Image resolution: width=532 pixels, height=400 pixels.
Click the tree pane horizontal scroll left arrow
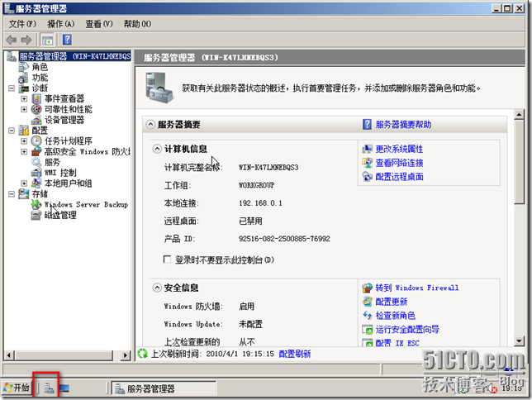9,355
